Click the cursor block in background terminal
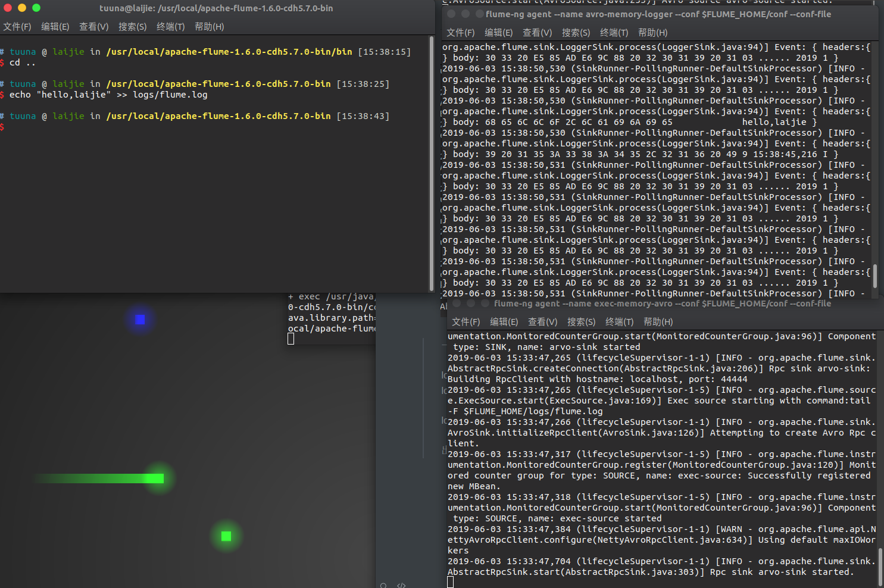 (291, 339)
